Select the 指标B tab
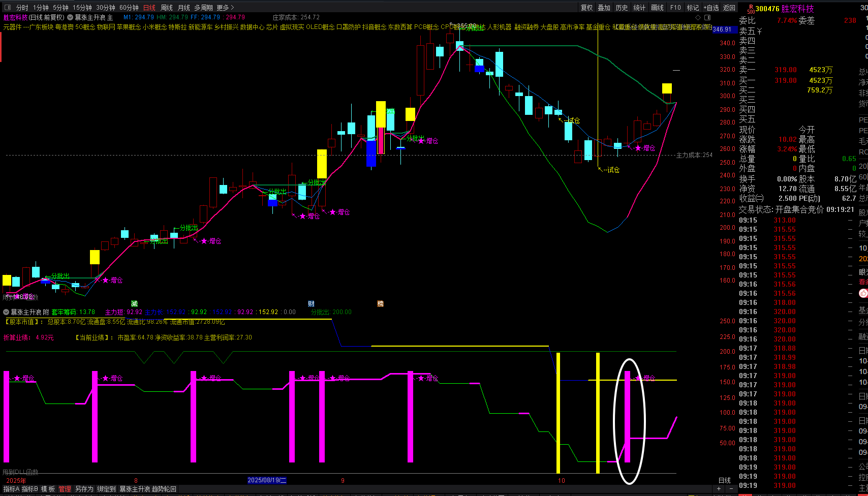Image resolution: width=868 pixels, height=496 pixels. pyautogui.click(x=30, y=489)
